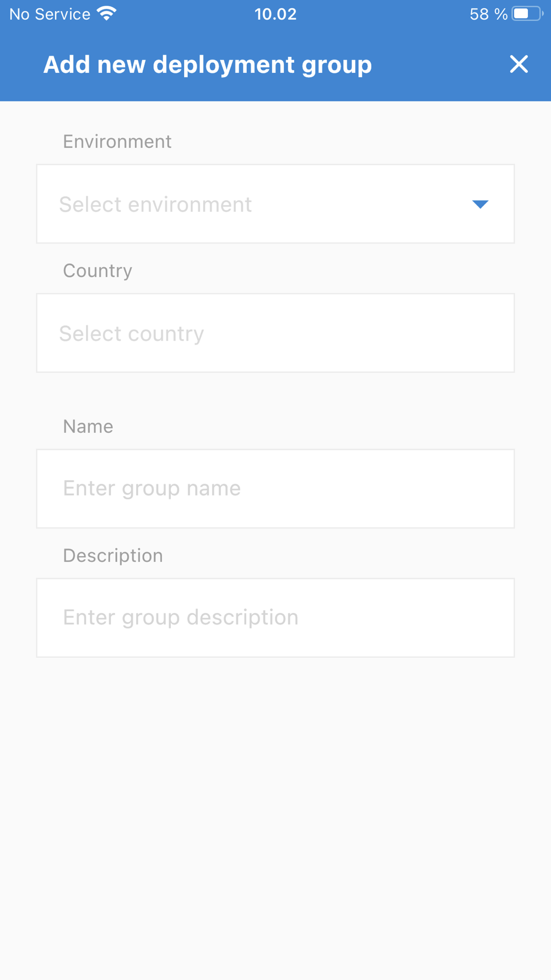This screenshot has height=980, width=551.
Task: Tap the 10.02 clock in status bar
Action: click(x=275, y=14)
